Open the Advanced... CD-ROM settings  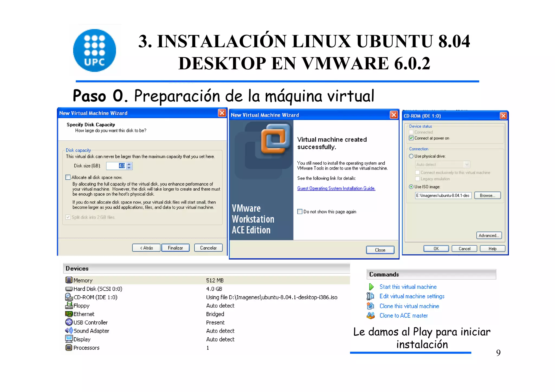(489, 236)
